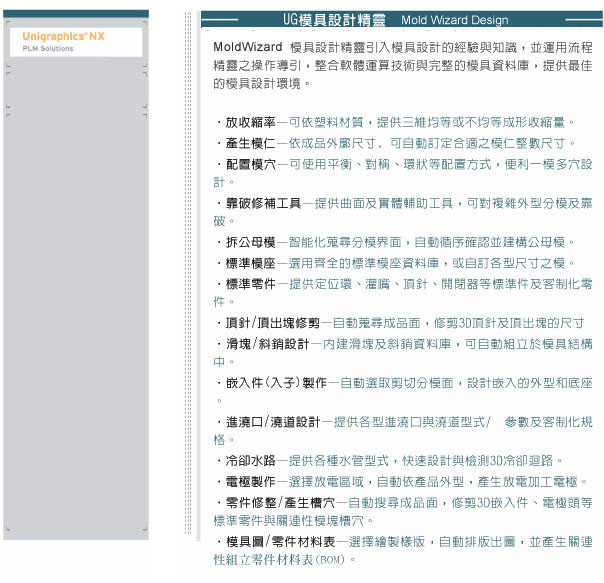Click the '電極製作' bullet heading
Viewport: 604px width, 583px height.
[x=250, y=481]
